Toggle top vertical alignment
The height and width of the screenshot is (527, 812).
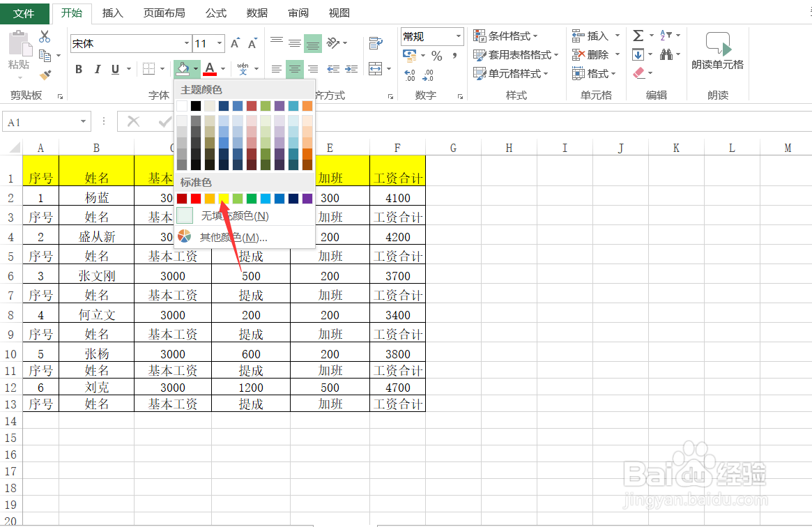[277, 41]
